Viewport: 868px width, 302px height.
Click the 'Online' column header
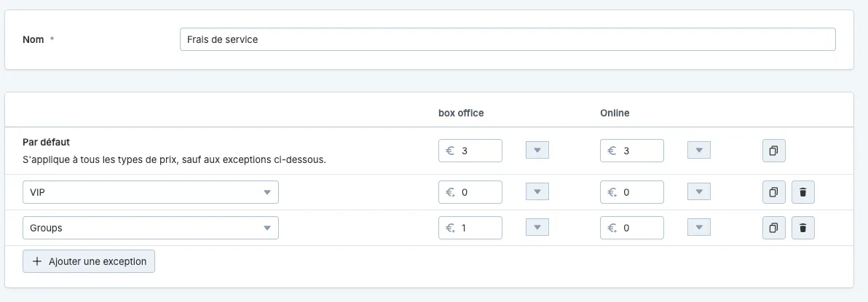tap(615, 114)
